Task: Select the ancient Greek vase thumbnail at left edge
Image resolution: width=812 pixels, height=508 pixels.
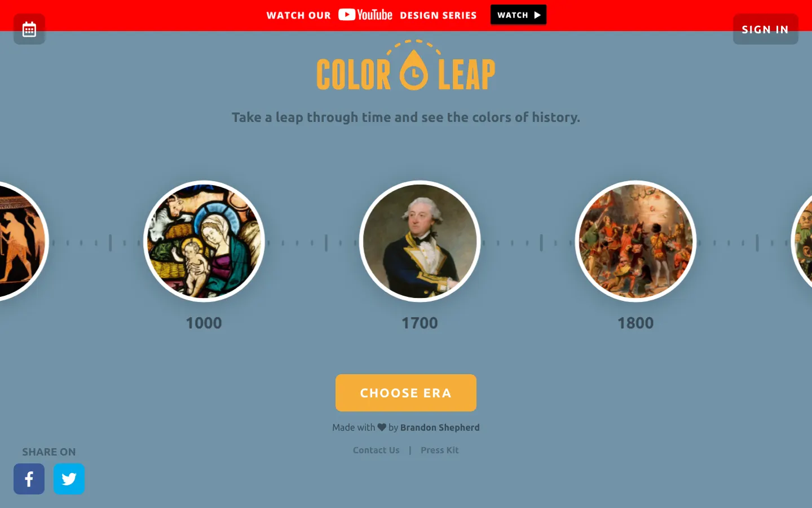Action: [21, 241]
